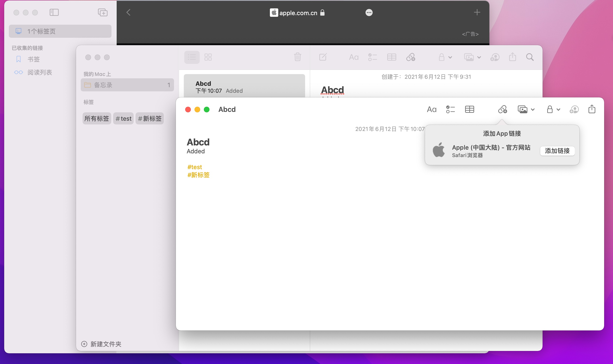Screen dimensions: 613x364
Task: Click the text format Aa icon in Abcd window
Action: [x=431, y=109]
